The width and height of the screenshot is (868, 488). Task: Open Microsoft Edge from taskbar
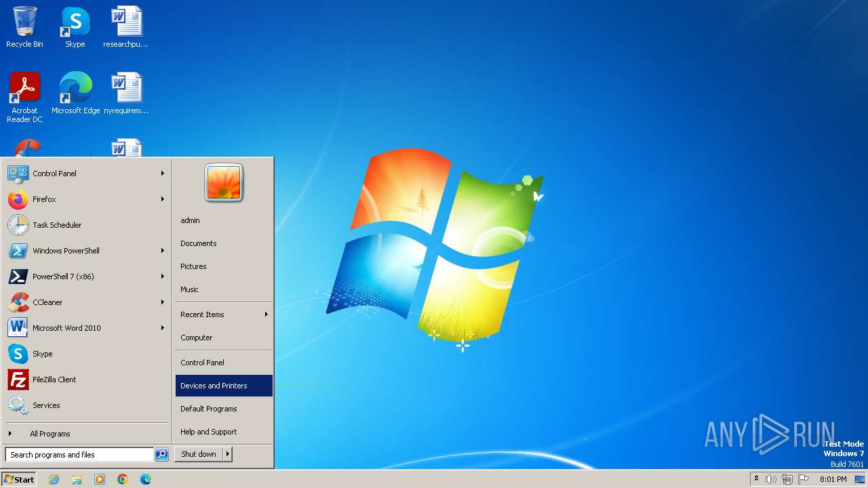[x=146, y=479]
